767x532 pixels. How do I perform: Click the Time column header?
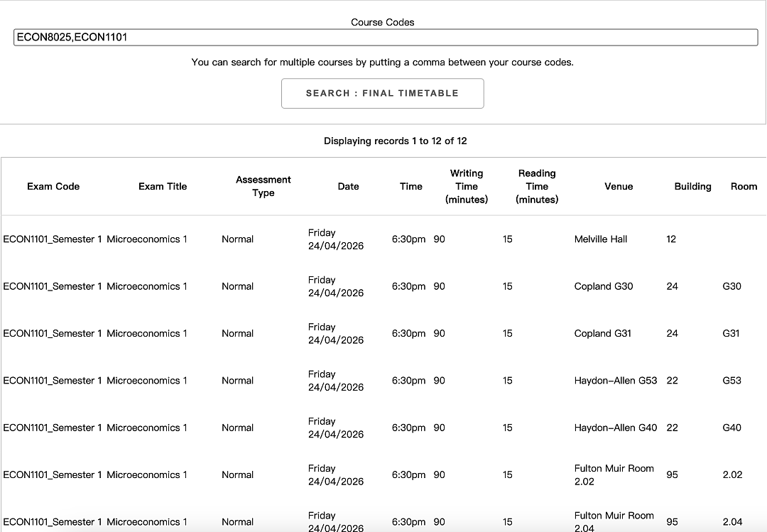[411, 187]
